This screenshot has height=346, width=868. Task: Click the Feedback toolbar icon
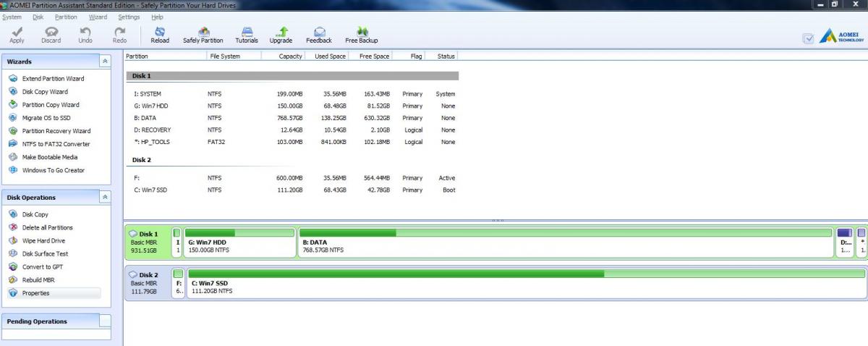coord(319,35)
